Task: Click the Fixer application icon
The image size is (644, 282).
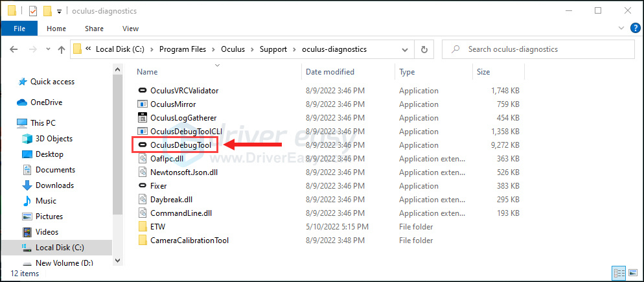Action: tap(143, 186)
